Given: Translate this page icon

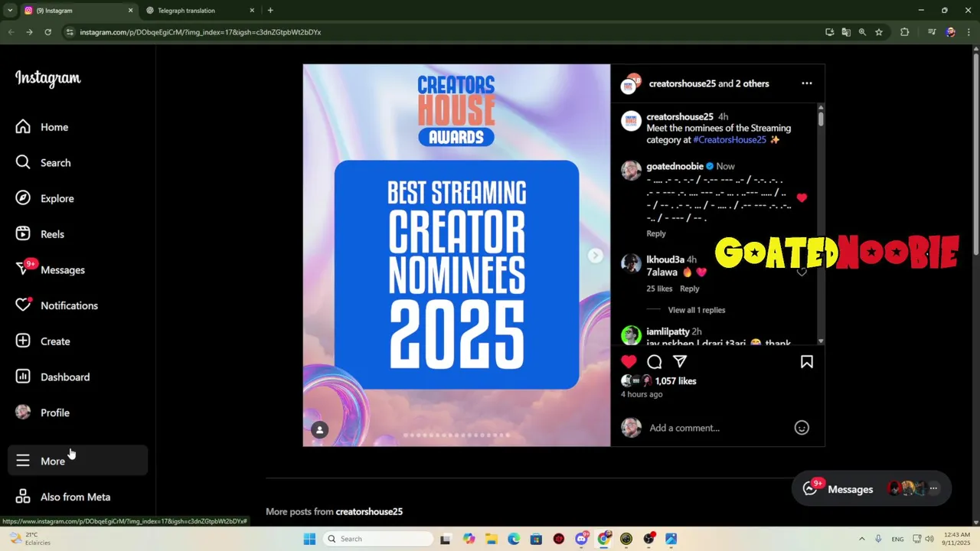Looking at the screenshot, I should 846,32.
